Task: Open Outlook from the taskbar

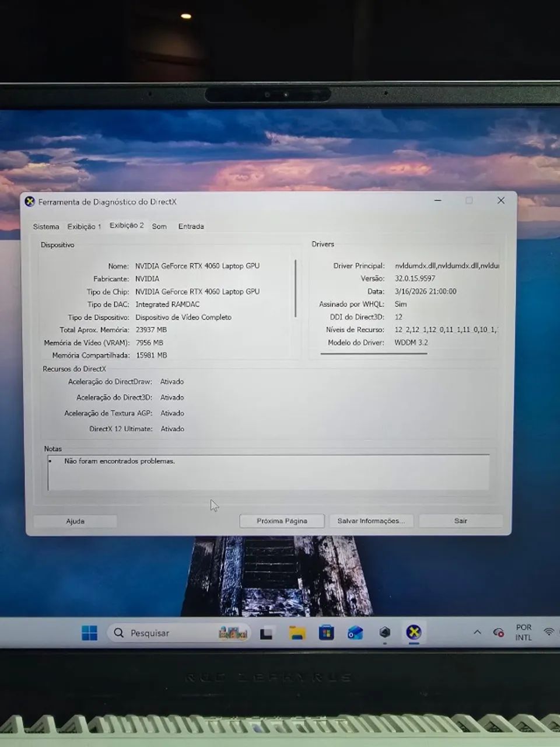Action: click(x=355, y=633)
